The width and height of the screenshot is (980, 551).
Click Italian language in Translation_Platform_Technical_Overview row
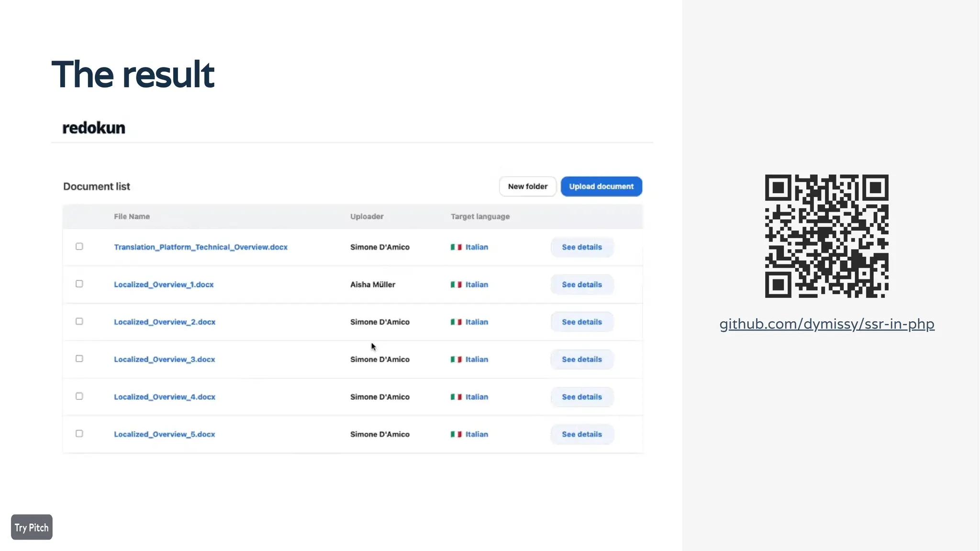(x=477, y=247)
